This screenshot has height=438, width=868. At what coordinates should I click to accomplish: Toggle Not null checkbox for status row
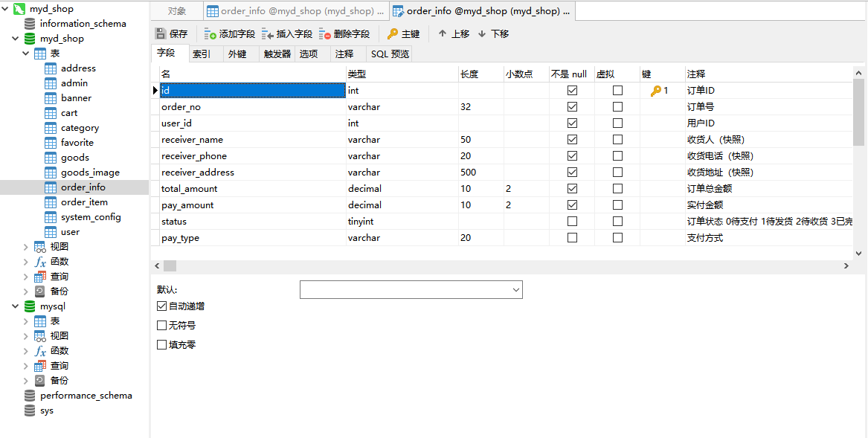[x=573, y=222]
